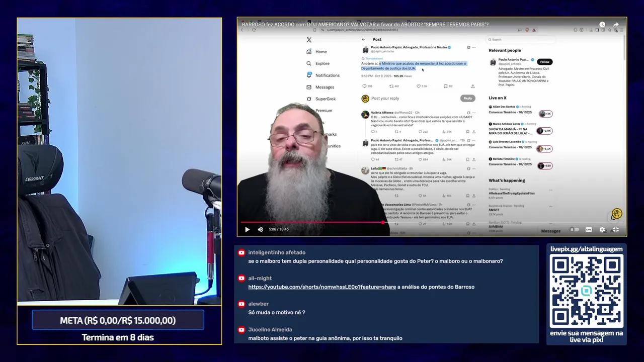Open Papini profile in Relevant people
Image resolution: width=644 pixels, height=362 pixels.
(x=513, y=59)
